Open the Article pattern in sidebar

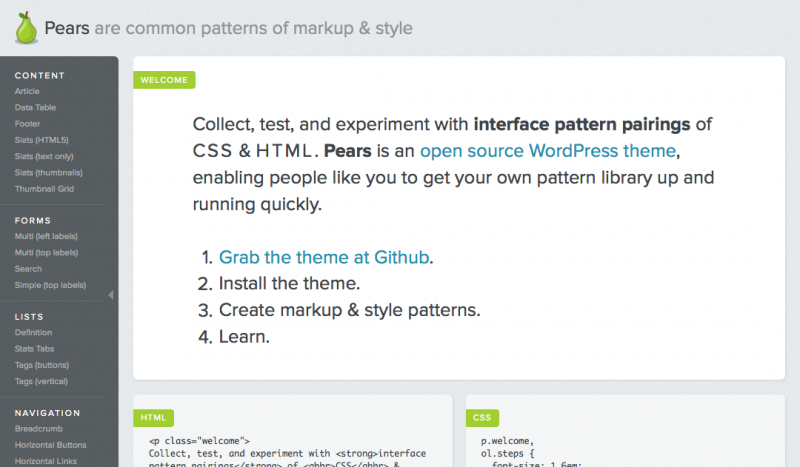click(x=27, y=91)
